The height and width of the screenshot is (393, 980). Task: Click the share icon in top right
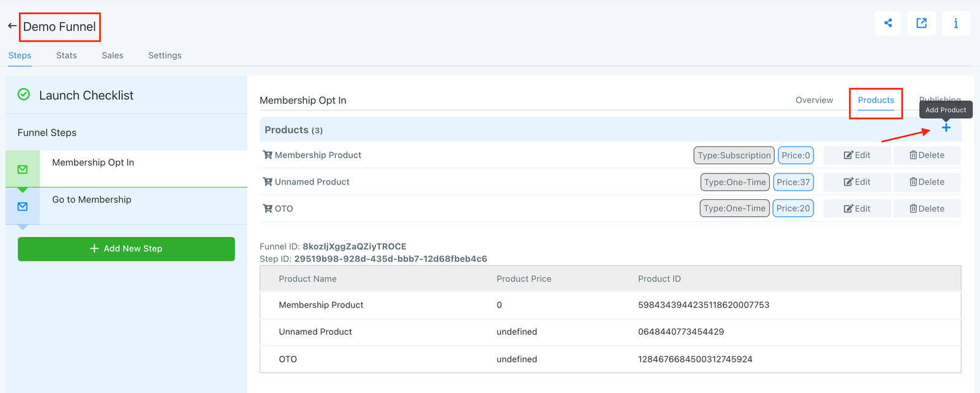point(888,23)
